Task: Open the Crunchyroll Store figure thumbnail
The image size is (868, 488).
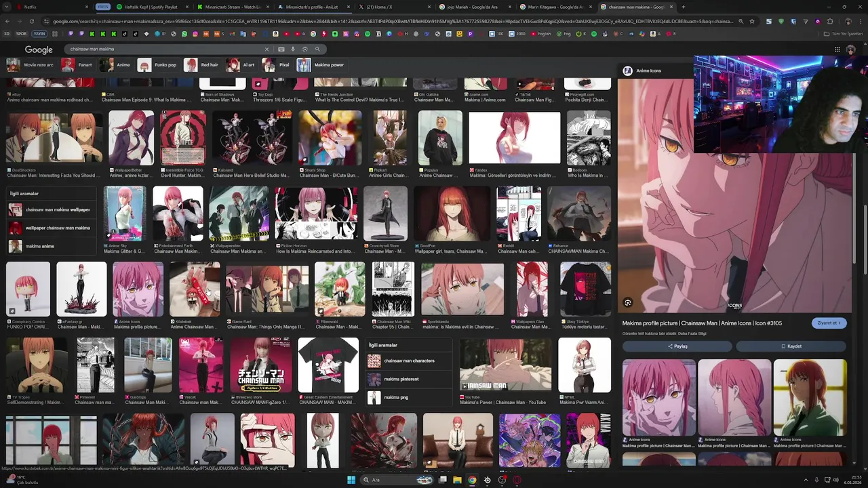Action: tap(385, 214)
